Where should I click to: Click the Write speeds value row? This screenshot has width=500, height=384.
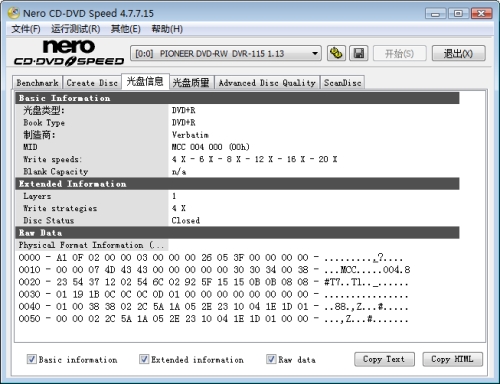pos(254,159)
